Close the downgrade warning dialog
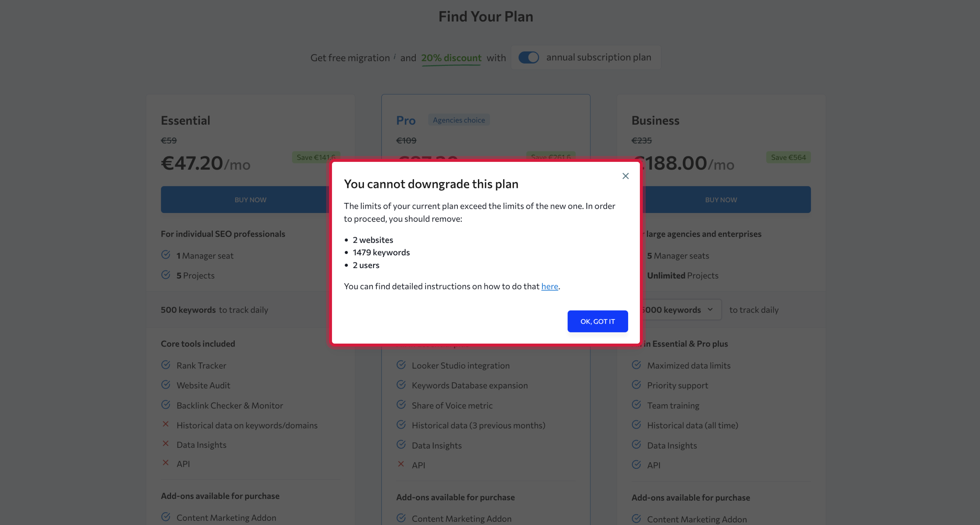980x525 pixels. tap(626, 176)
